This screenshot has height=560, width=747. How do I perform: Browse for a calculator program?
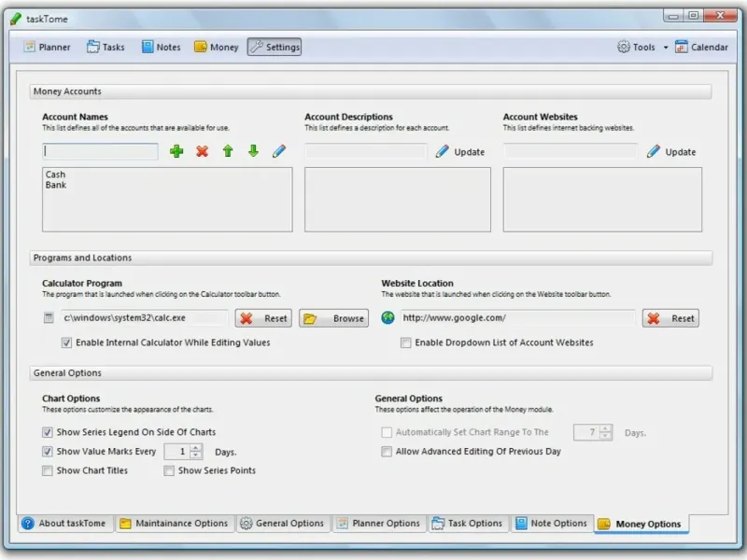tap(334, 318)
